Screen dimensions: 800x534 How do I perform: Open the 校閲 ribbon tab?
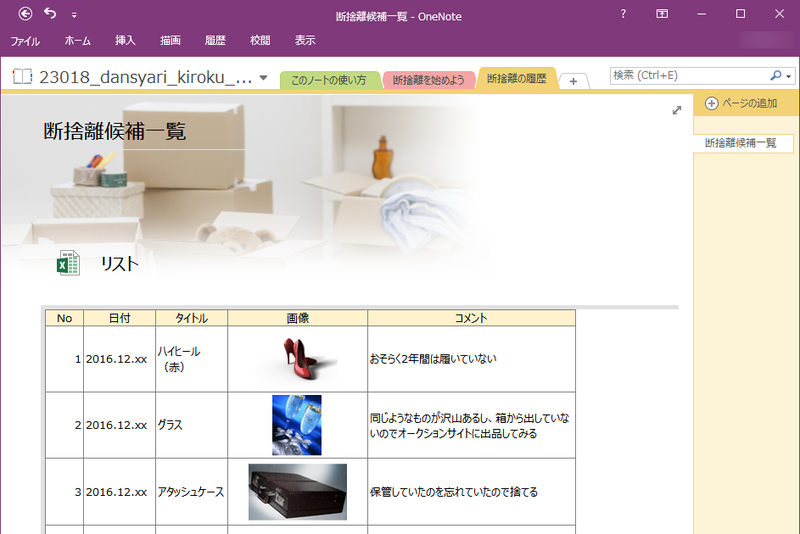[260, 40]
